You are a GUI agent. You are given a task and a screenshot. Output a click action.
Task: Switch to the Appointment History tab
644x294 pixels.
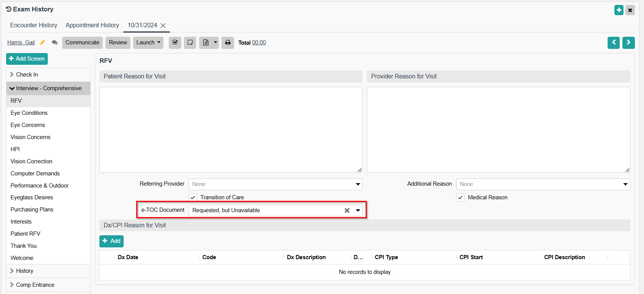(x=92, y=25)
